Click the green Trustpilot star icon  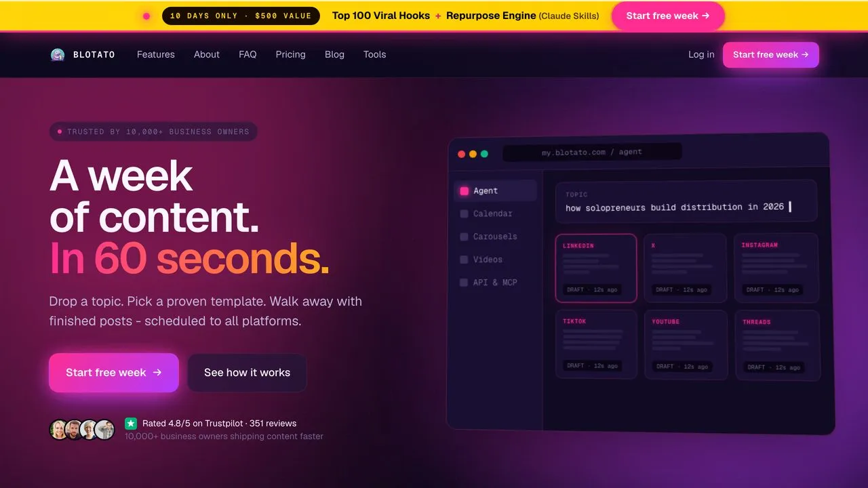[131, 423]
